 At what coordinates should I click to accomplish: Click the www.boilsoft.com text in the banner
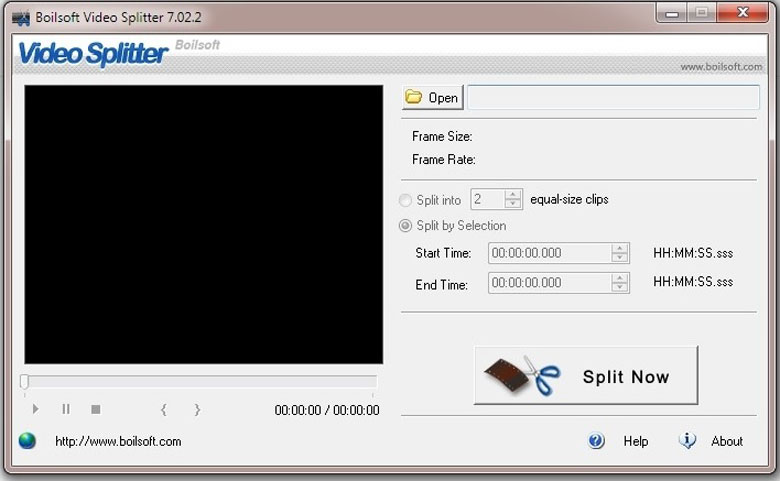(721, 67)
